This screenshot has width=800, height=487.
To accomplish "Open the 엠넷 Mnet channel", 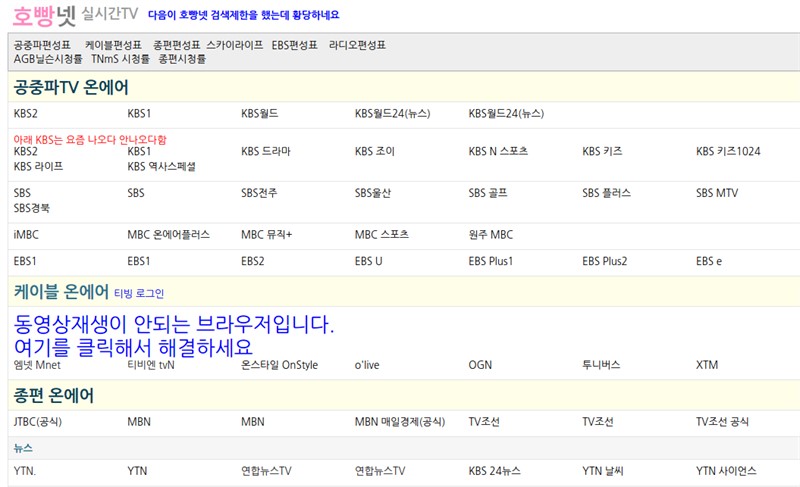I will tap(37, 365).
